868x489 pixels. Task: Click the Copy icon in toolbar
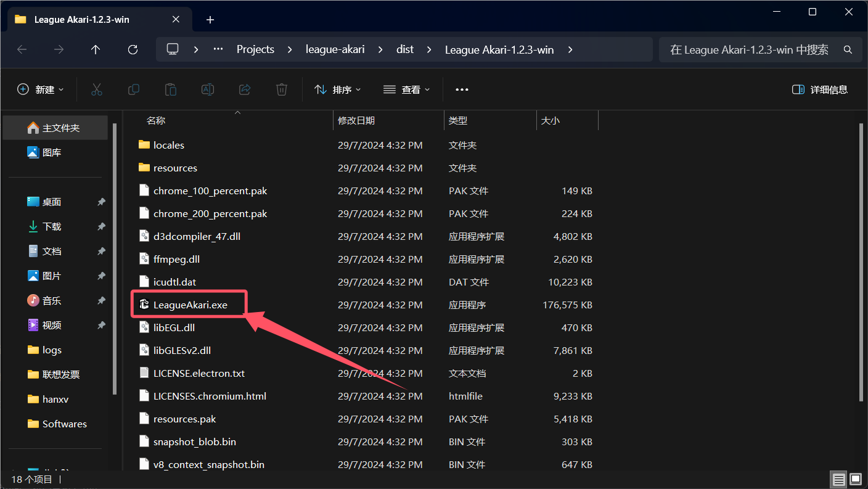click(x=133, y=89)
